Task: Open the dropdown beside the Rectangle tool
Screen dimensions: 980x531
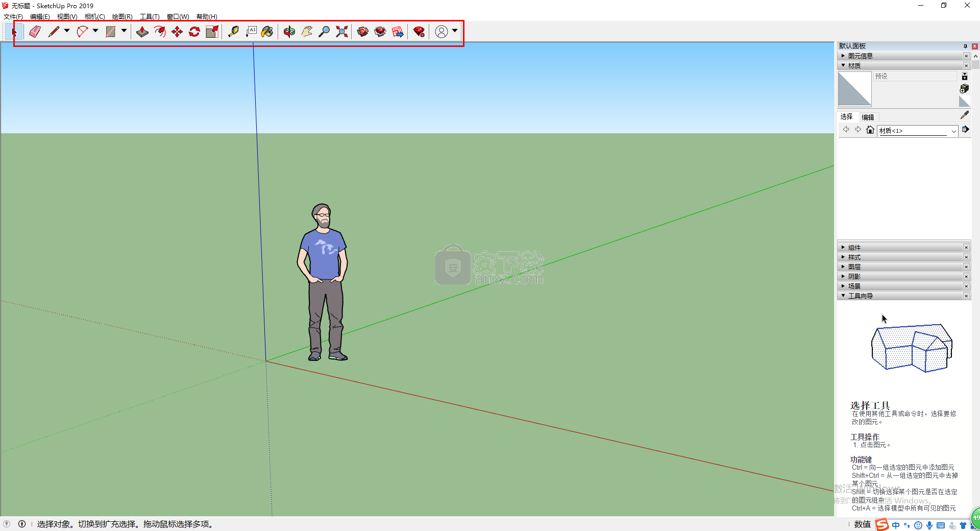Action: click(x=124, y=31)
